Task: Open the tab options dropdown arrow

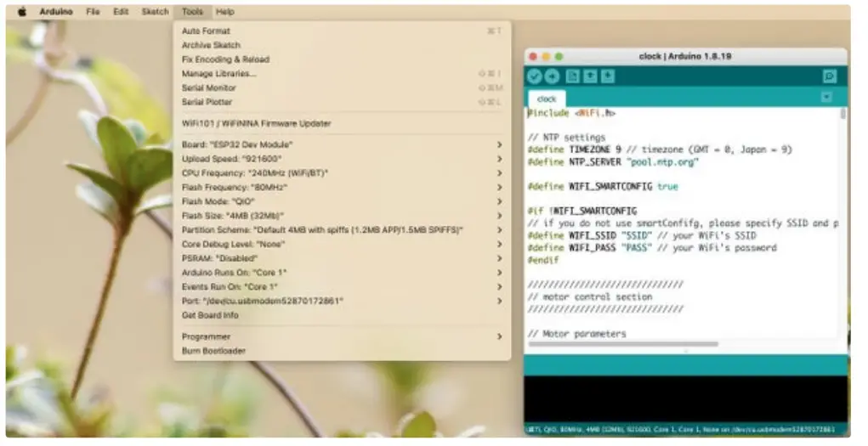Action: point(826,98)
